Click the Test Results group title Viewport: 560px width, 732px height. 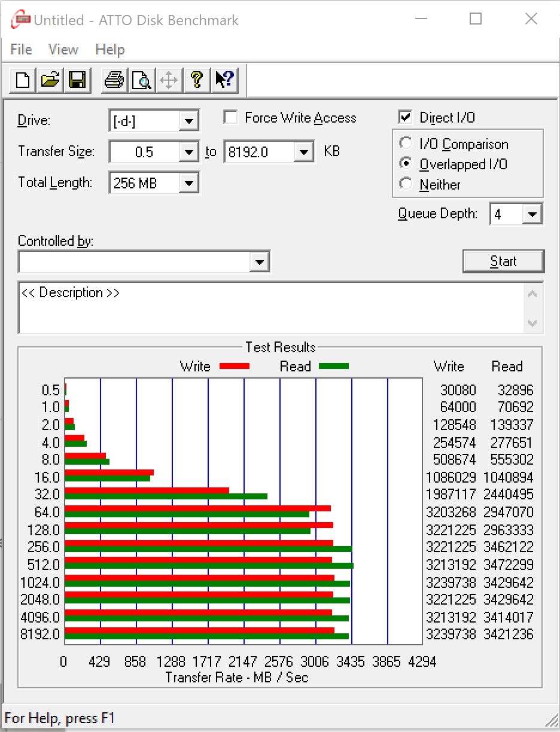[x=281, y=347]
